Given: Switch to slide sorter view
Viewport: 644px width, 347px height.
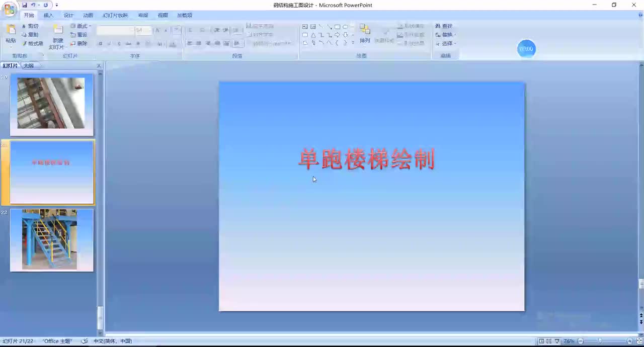Looking at the screenshot, I should point(549,341).
